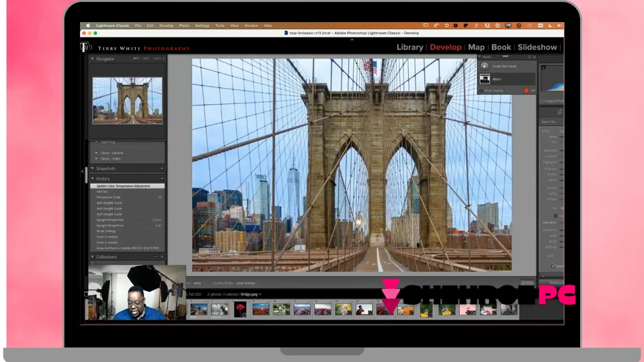The image size is (644, 362).
Task: Select the 'Reset Settings' history step
Action: [x=127, y=231]
